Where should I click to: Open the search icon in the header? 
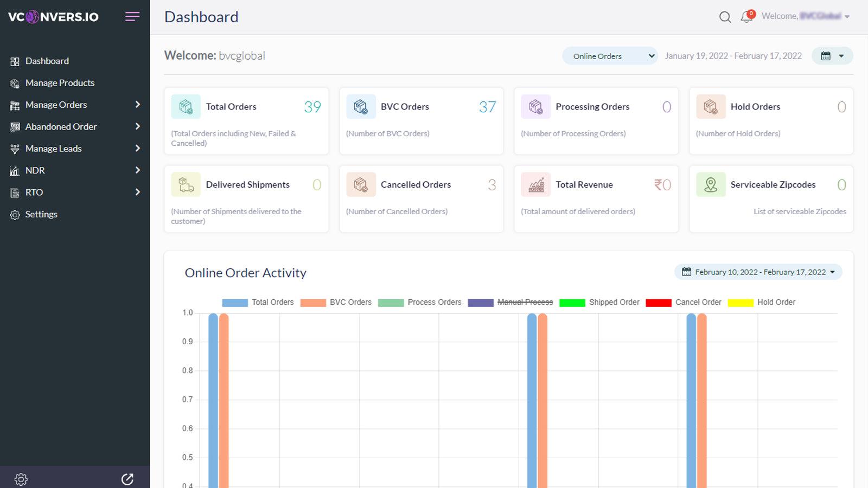tap(725, 17)
